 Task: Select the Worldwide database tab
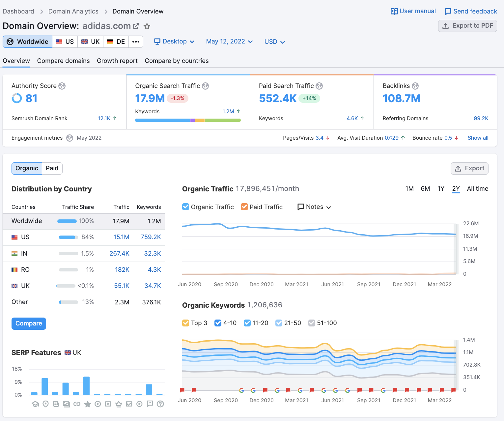[x=28, y=42]
